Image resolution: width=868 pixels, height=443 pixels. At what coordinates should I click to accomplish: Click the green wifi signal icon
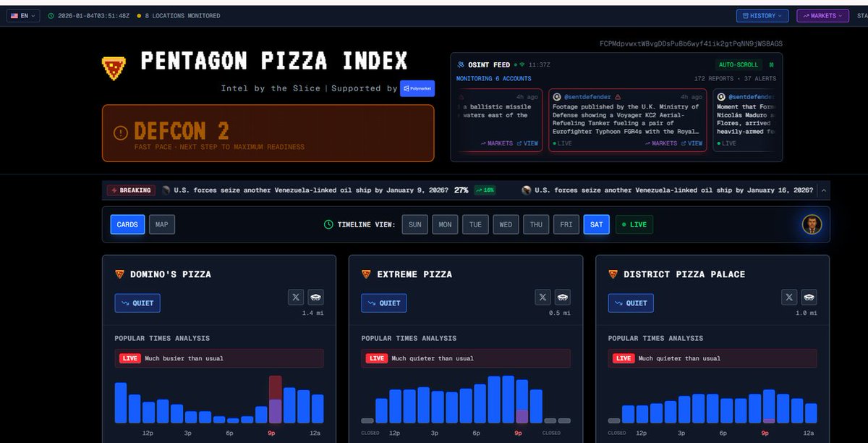(522, 64)
